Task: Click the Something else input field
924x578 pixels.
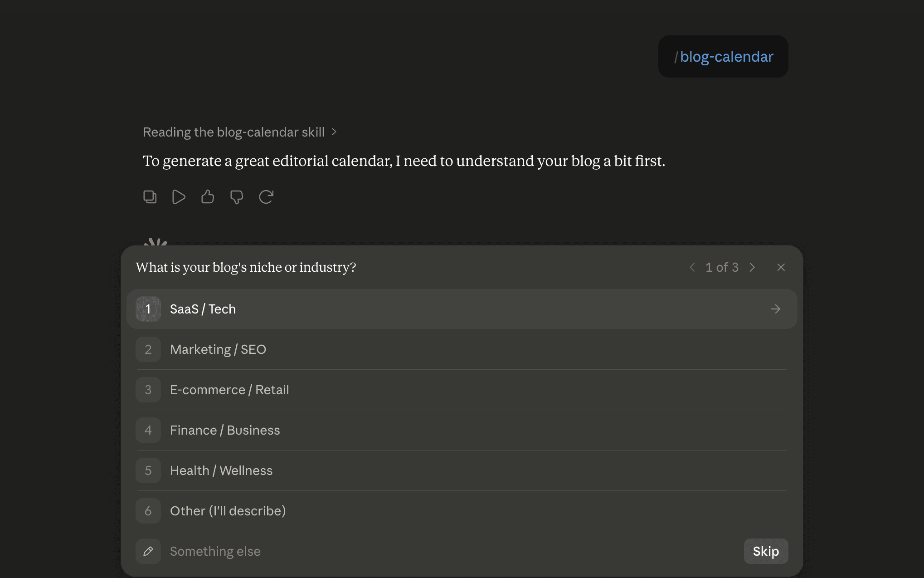Action: (453, 551)
